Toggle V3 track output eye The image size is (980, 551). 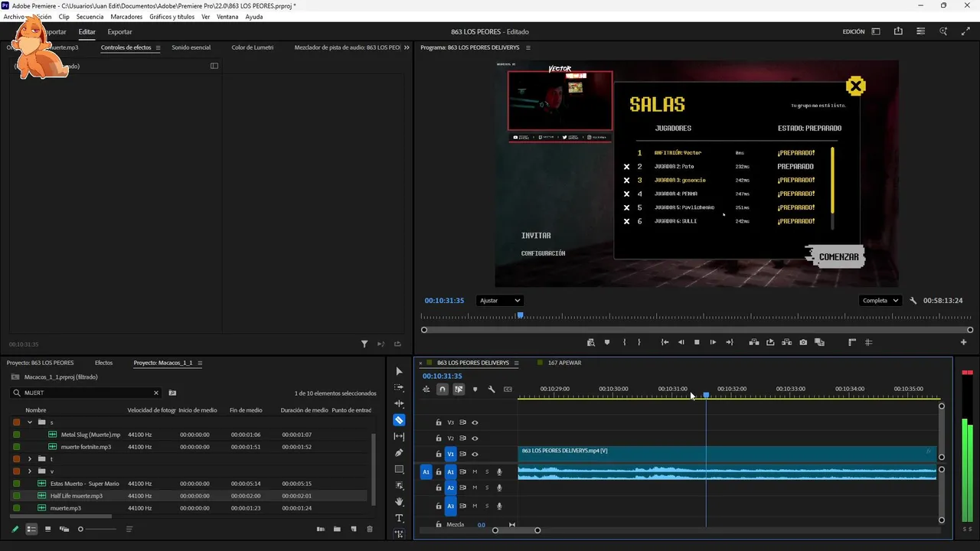click(x=475, y=422)
